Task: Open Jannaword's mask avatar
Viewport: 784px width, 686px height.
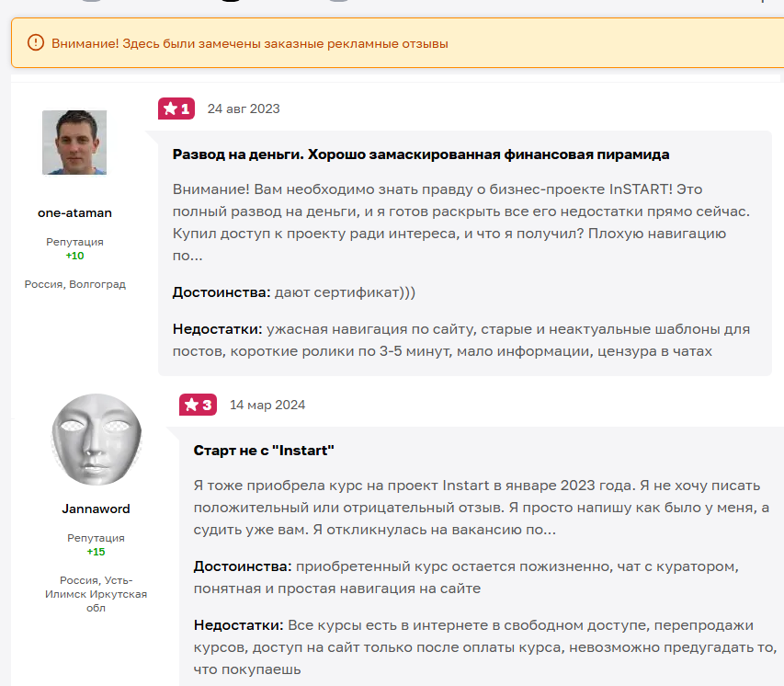Action: pyautogui.click(x=96, y=440)
